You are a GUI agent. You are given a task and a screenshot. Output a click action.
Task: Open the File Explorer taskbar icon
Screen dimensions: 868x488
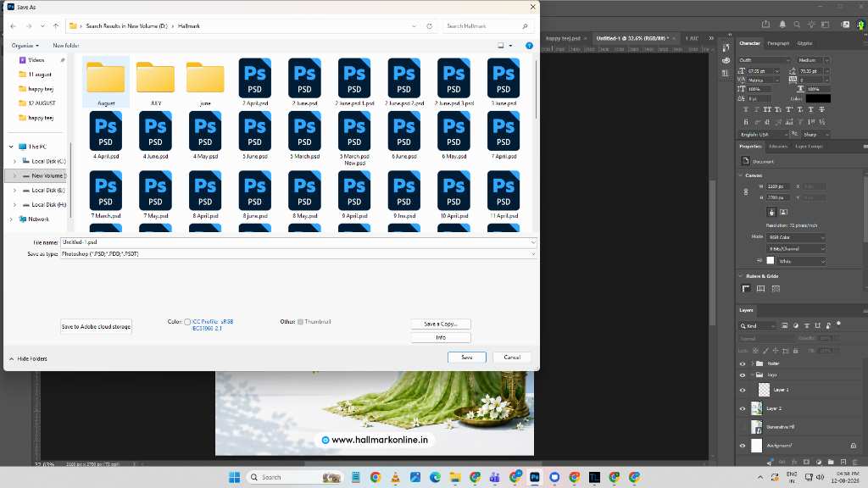pos(455,477)
